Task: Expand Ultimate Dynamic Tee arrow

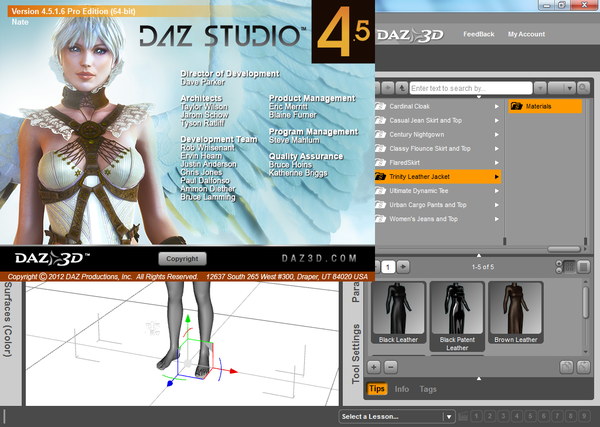Action: click(x=496, y=191)
